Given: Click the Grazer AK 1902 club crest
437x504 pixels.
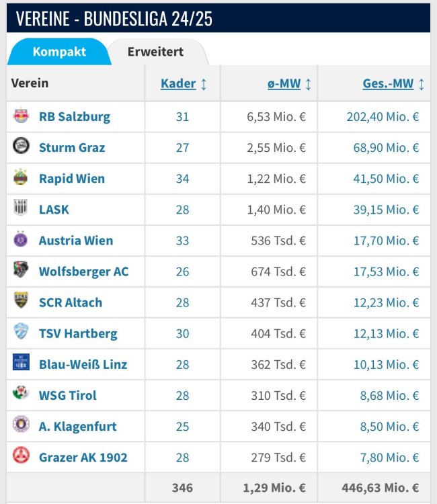Looking at the screenshot, I should point(21,456).
